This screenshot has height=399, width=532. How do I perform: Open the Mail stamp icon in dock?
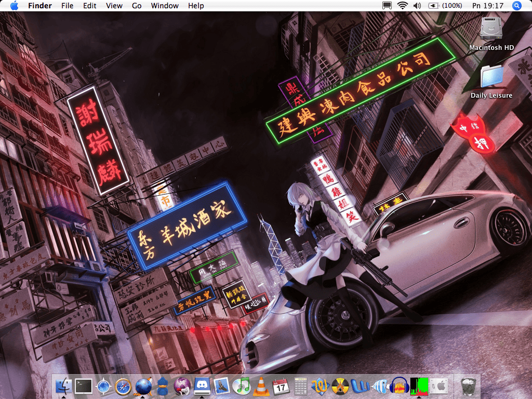[x=221, y=386]
